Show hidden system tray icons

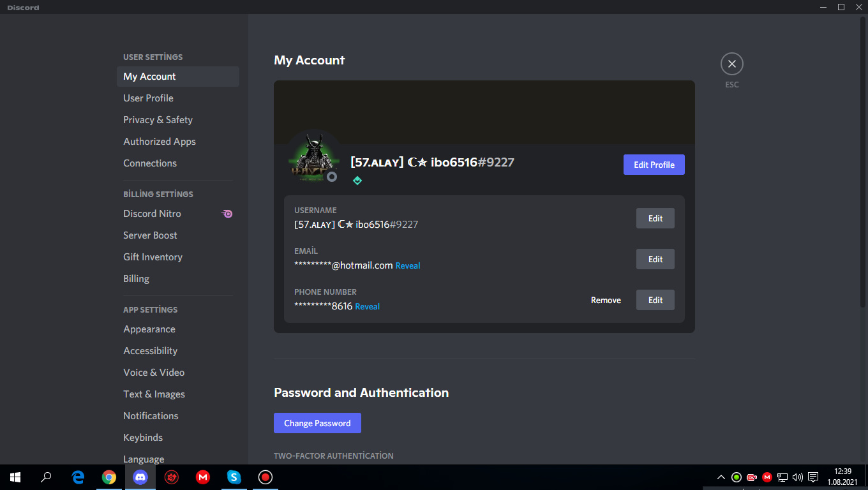click(x=721, y=477)
